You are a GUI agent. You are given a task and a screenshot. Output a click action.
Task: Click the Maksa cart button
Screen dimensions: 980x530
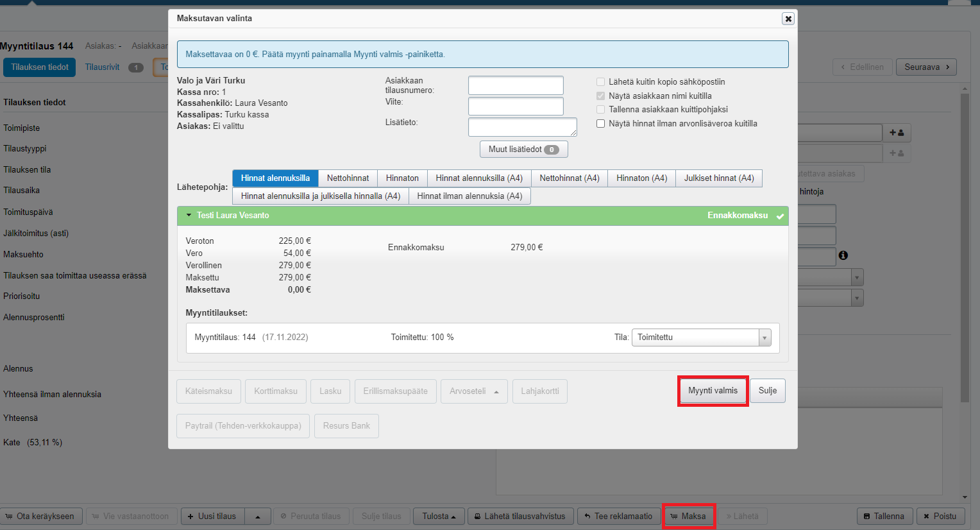[x=688, y=516]
